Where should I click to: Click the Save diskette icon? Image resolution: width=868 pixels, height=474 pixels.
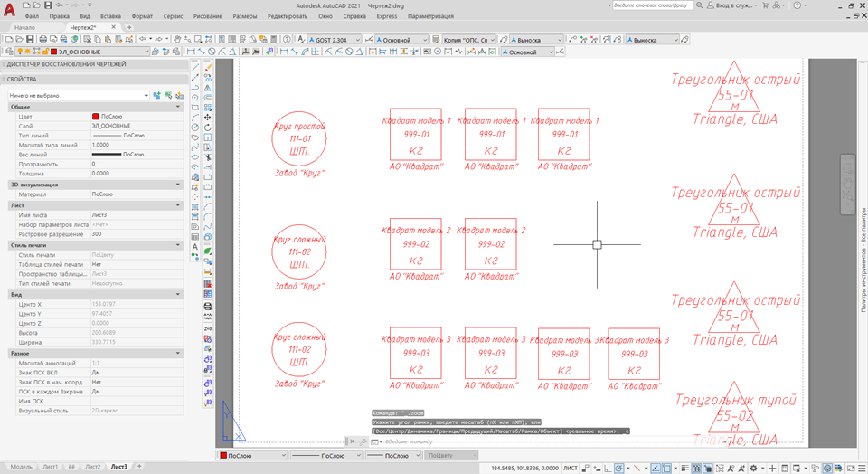tap(30, 39)
